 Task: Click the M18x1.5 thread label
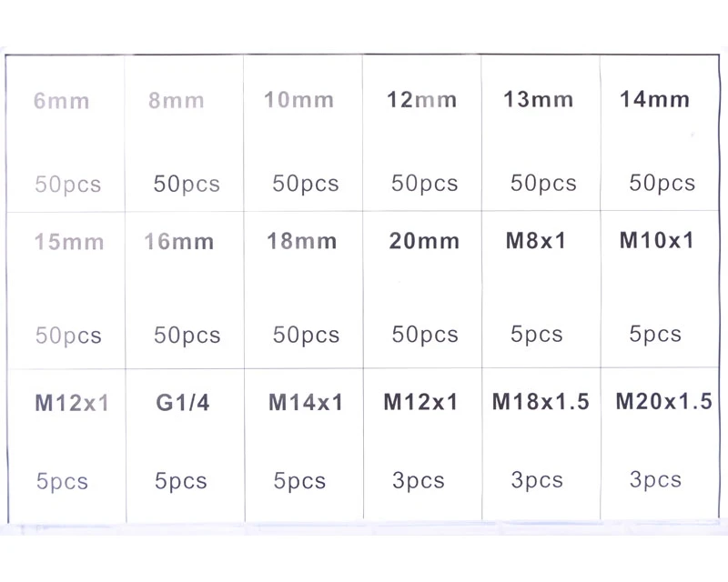(541, 401)
